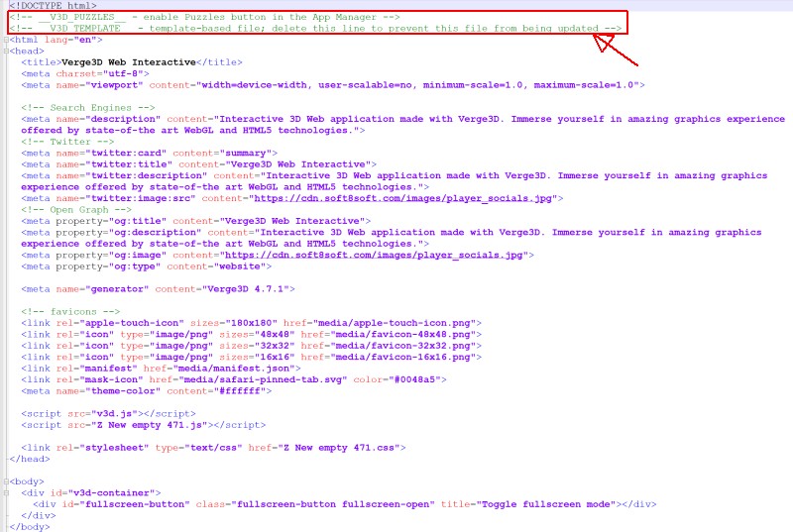Image resolution: width=793 pixels, height=532 pixels.
Task: Collapse the v3d-container div fold marker
Action: [6, 493]
